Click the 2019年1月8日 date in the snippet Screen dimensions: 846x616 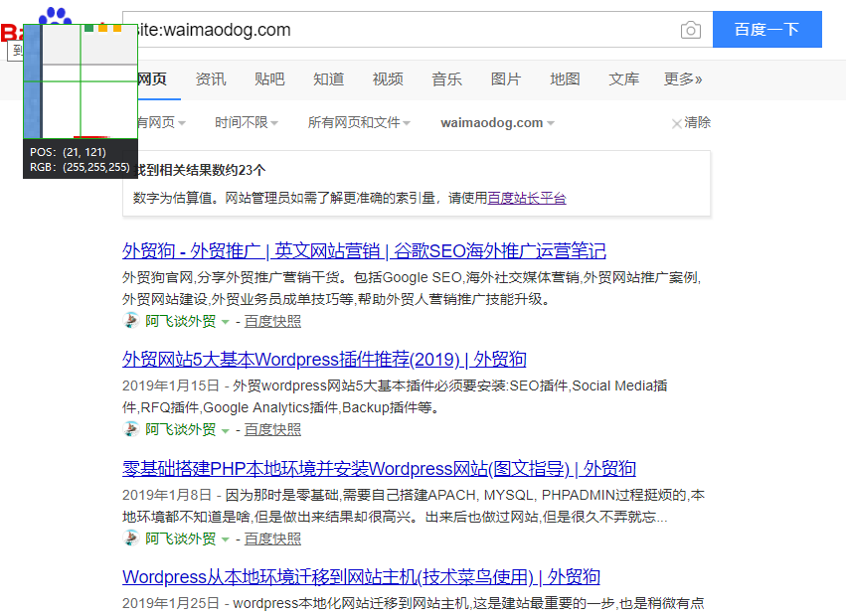(x=167, y=495)
